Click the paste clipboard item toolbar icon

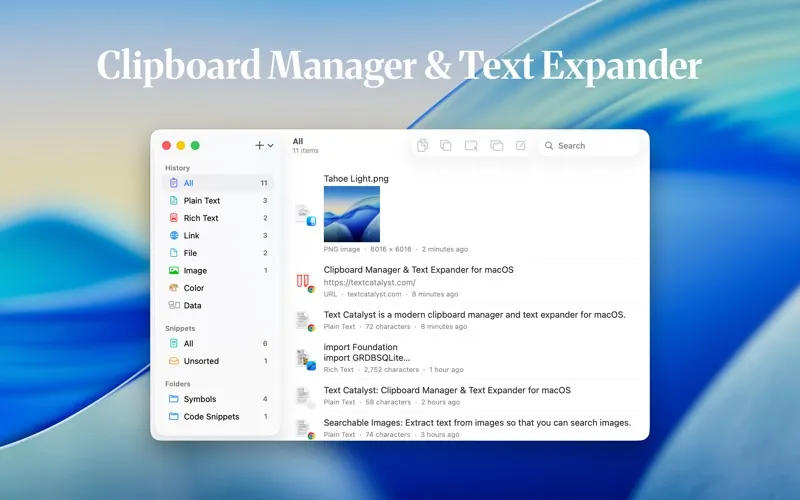[x=422, y=145]
